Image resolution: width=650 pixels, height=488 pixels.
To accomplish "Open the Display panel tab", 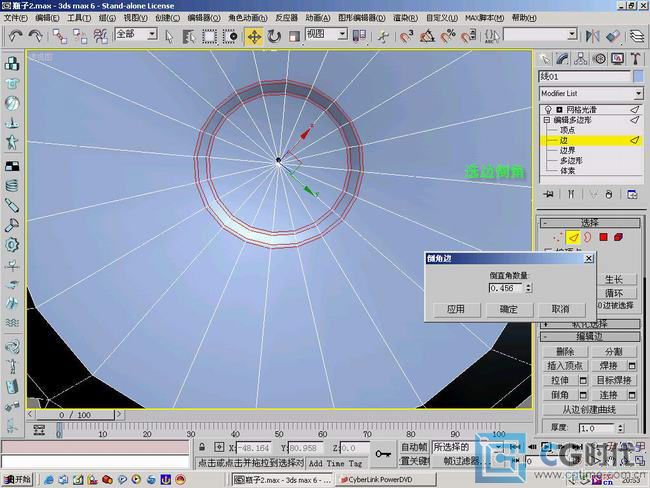I will (x=617, y=59).
